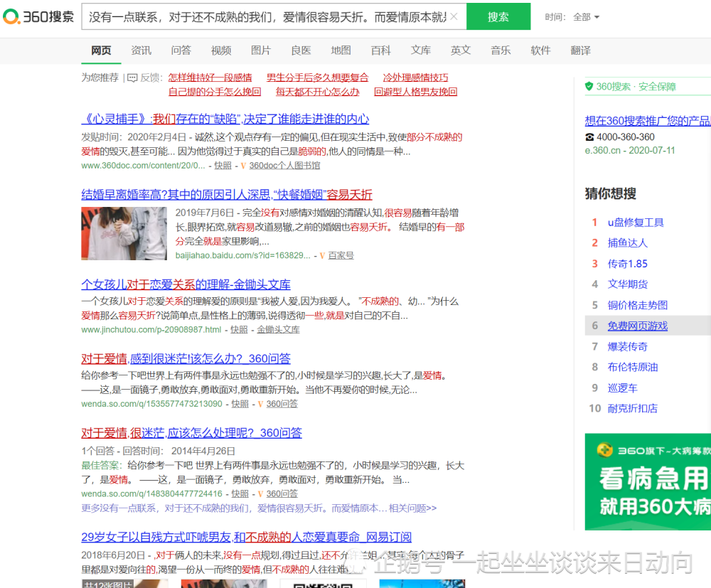Open 快照 for the jinchutou.com result
Screen dimensions: 711x588
point(239,330)
